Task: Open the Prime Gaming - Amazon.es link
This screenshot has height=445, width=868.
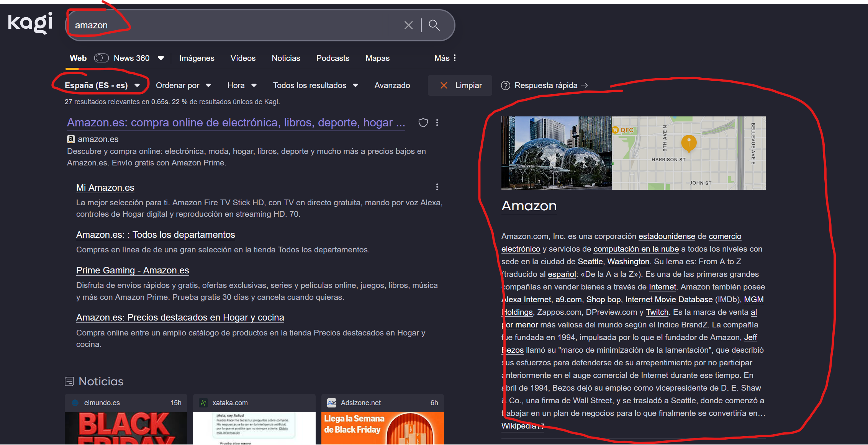Action: 133,270
